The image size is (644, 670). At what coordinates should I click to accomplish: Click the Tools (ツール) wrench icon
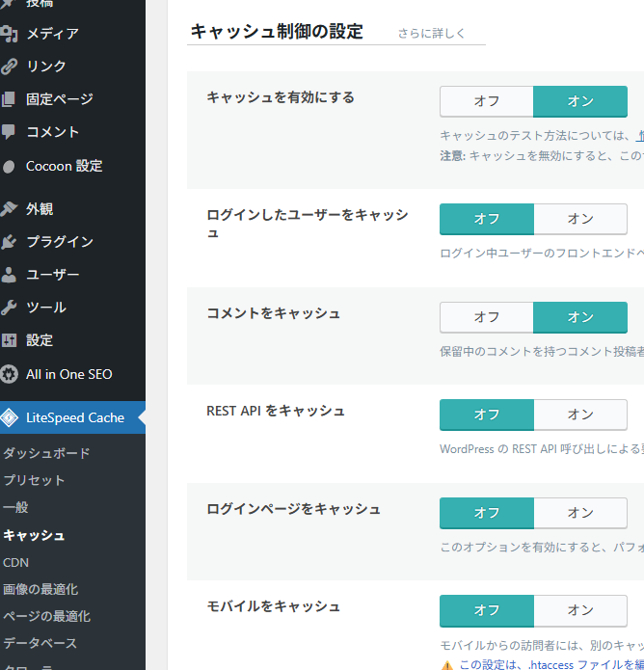(10, 308)
